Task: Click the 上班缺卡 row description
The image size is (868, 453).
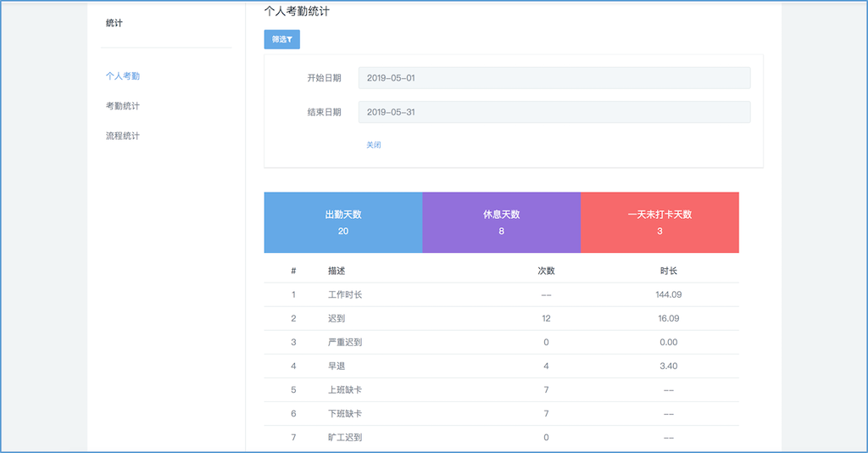Action: 345,390
